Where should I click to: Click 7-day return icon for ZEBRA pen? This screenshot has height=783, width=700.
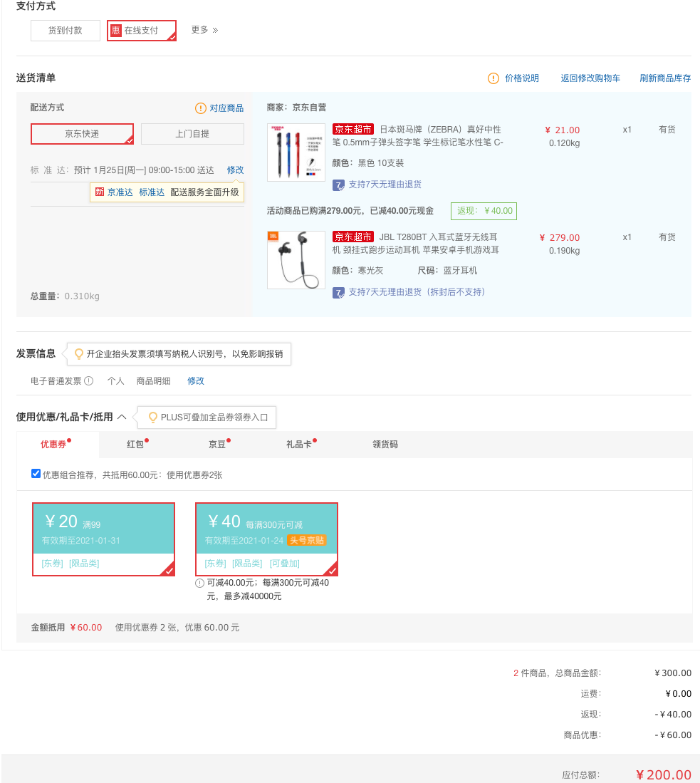tap(338, 185)
